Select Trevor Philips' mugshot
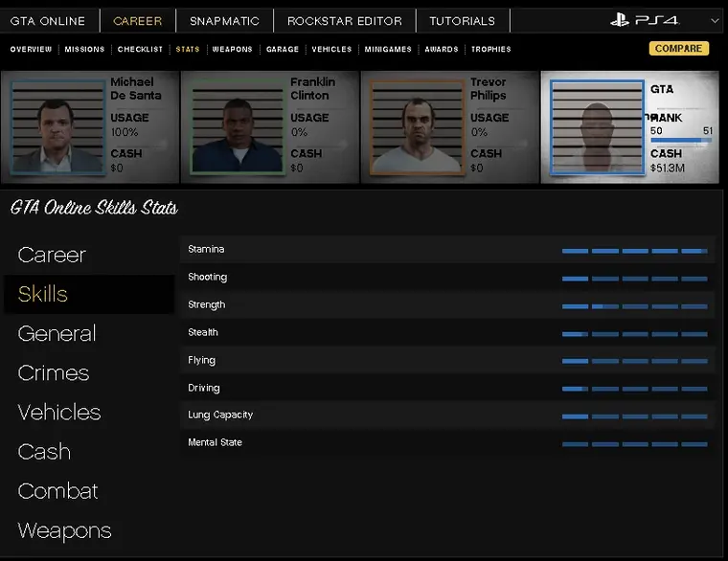 pos(417,126)
